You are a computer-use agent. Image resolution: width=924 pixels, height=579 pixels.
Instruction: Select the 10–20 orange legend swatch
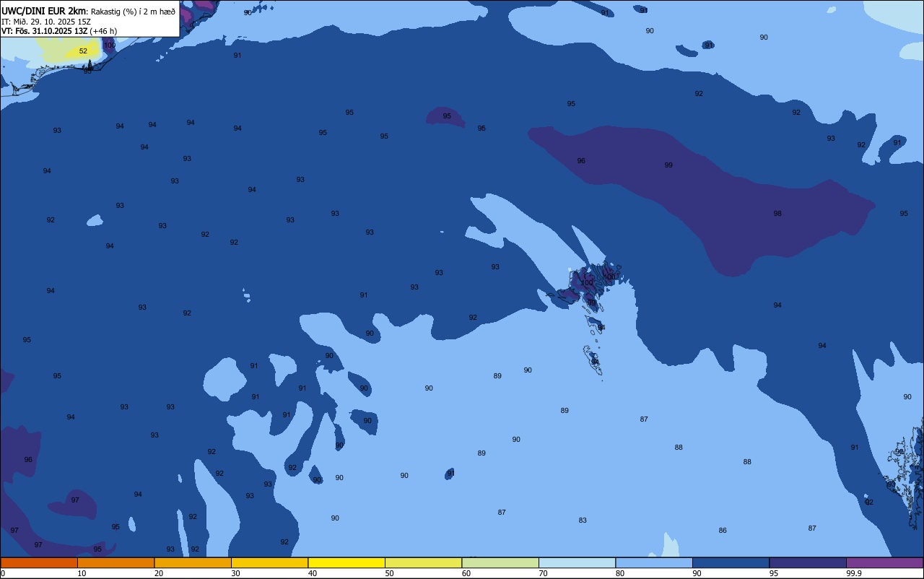pos(115,562)
